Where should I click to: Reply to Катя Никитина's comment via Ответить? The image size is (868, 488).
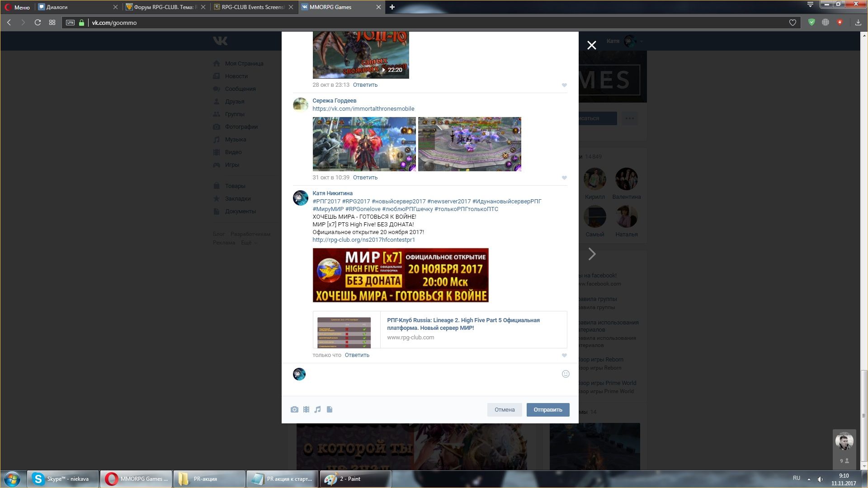(357, 355)
